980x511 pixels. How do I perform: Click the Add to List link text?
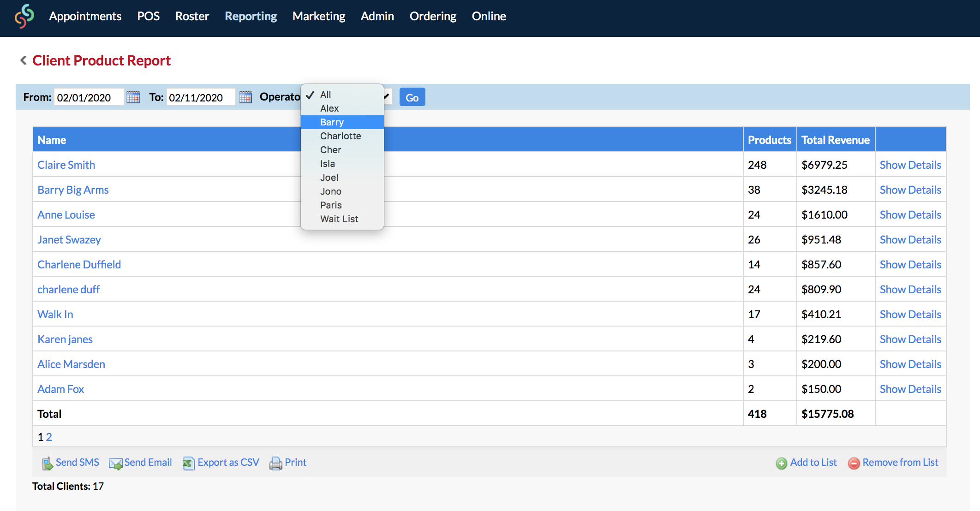pyautogui.click(x=813, y=463)
